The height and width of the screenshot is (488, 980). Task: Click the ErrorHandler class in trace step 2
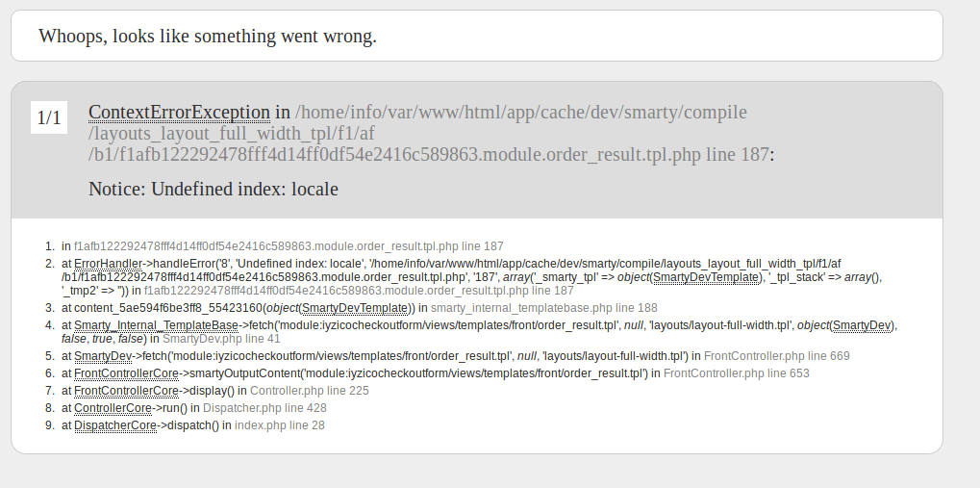tap(108, 264)
